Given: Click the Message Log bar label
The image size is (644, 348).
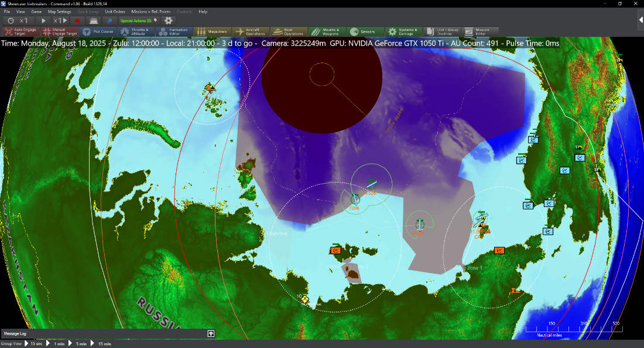Looking at the screenshot, I should pos(15,333).
